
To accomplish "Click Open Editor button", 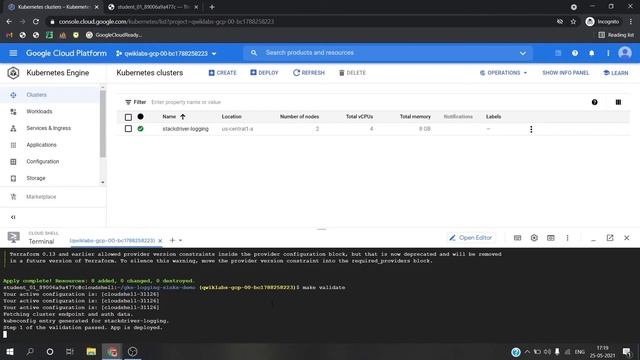I will (x=471, y=238).
